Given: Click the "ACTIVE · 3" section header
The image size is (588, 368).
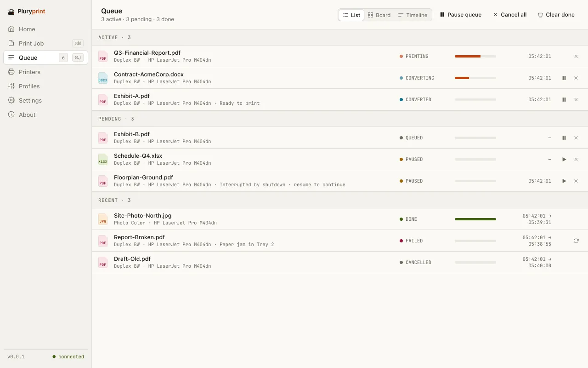Looking at the screenshot, I should (x=340, y=37).
